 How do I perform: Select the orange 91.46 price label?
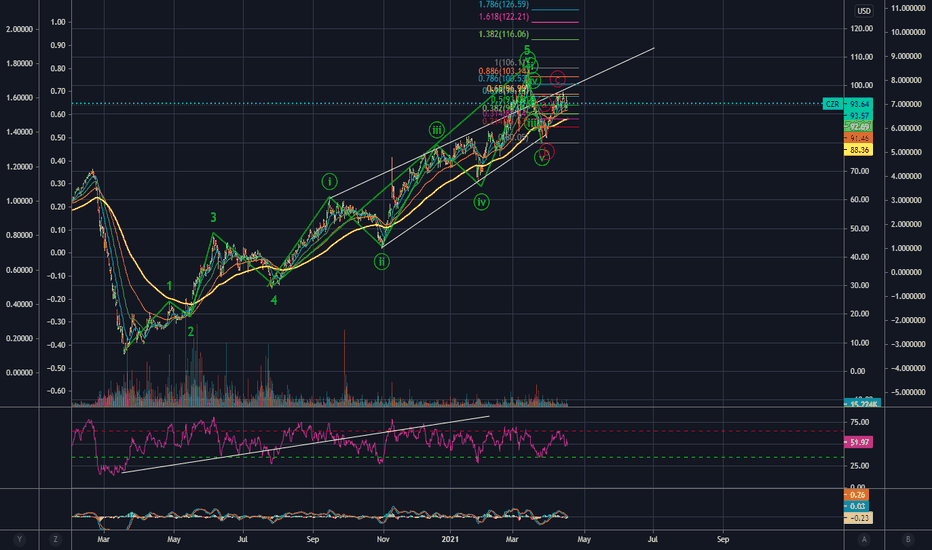[859, 138]
